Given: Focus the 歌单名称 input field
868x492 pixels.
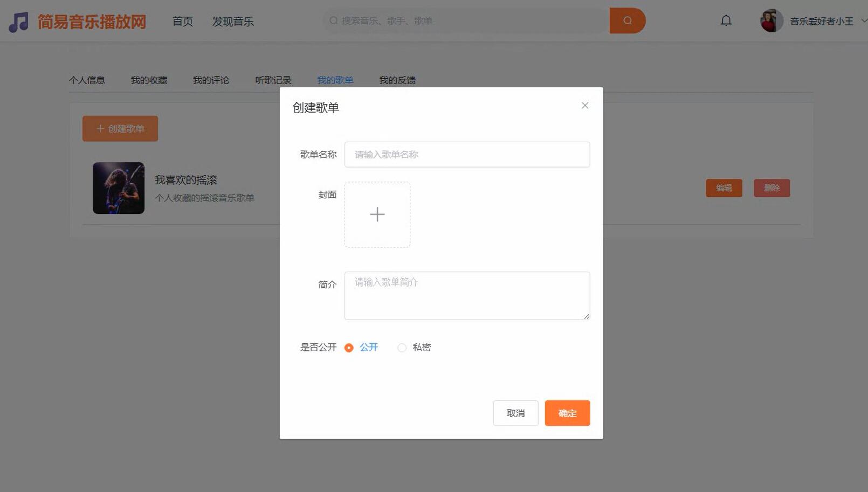Looking at the screenshot, I should [467, 155].
